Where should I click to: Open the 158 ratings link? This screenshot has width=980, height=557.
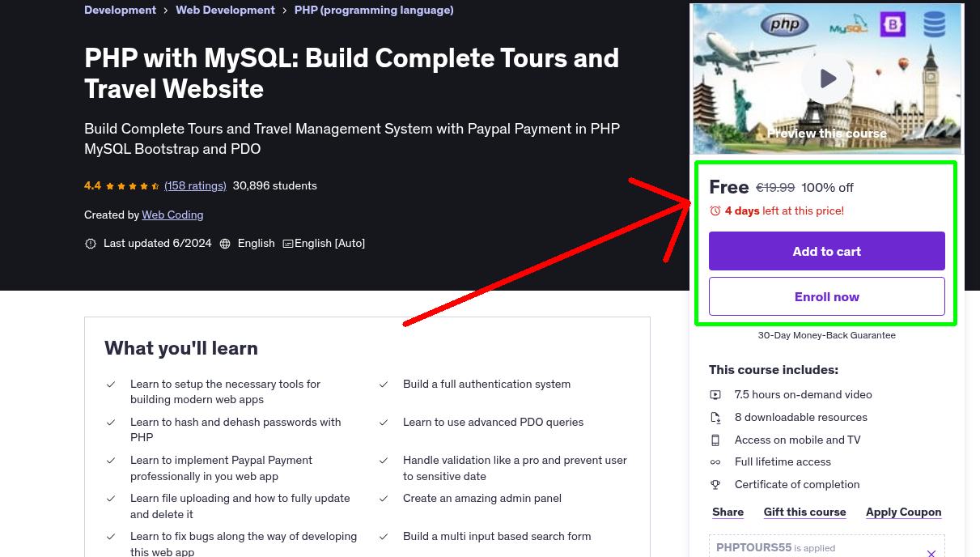coord(195,185)
